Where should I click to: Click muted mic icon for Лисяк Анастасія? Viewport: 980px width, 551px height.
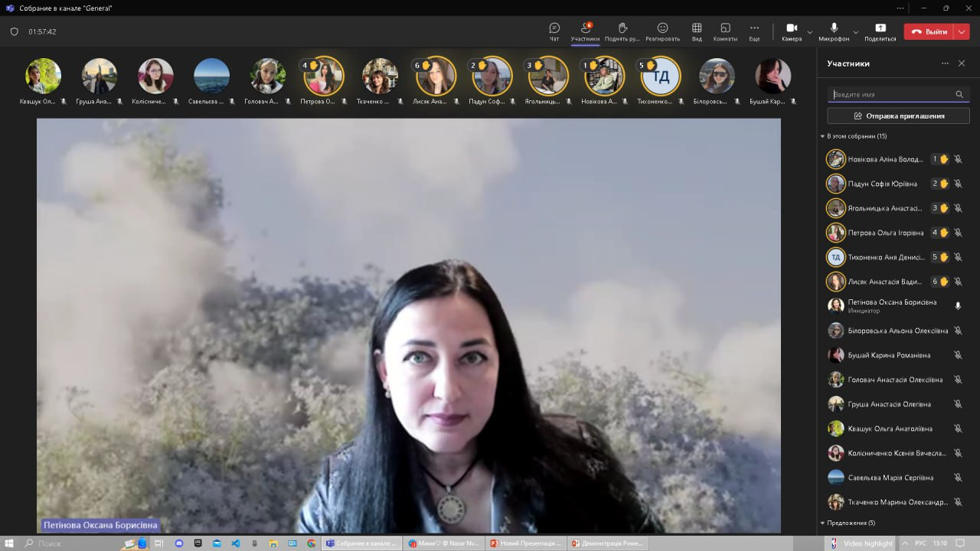coord(958,282)
